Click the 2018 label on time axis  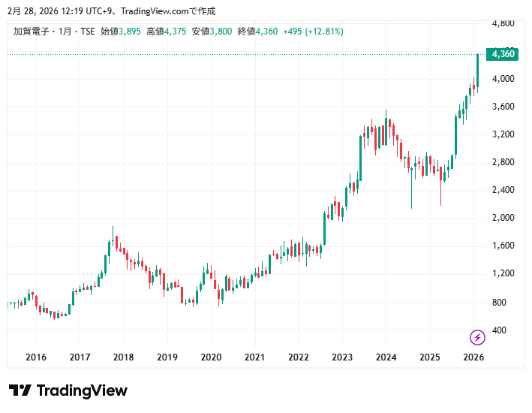124,357
